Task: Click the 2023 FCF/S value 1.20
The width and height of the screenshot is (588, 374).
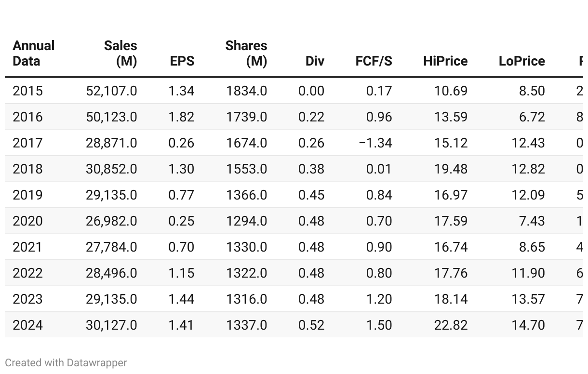Action: pos(379,299)
